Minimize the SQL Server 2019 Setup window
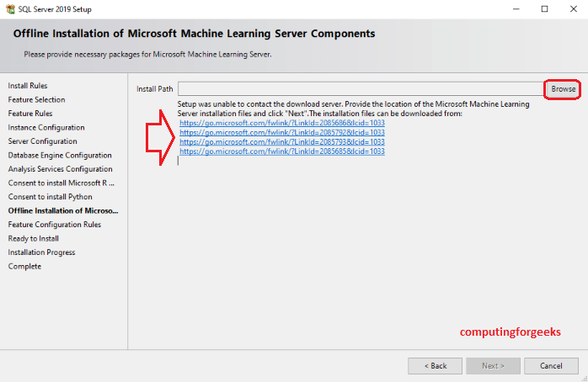 click(516, 9)
